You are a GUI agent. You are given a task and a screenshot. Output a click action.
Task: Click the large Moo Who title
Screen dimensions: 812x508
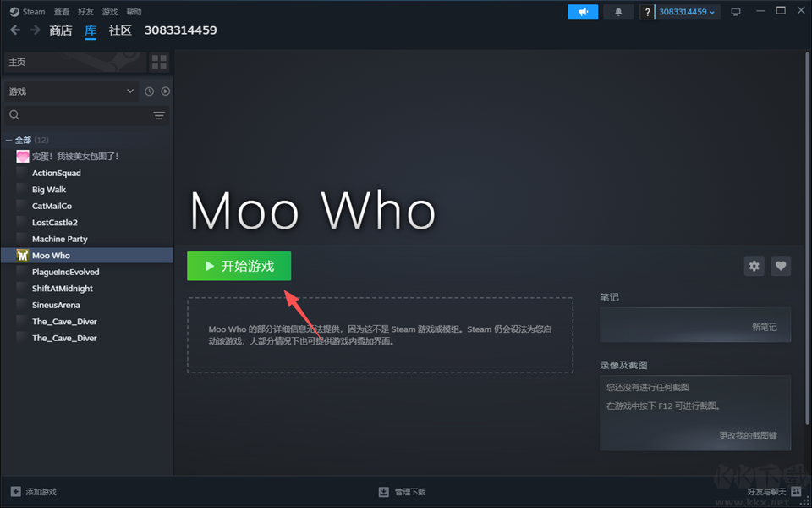313,211
